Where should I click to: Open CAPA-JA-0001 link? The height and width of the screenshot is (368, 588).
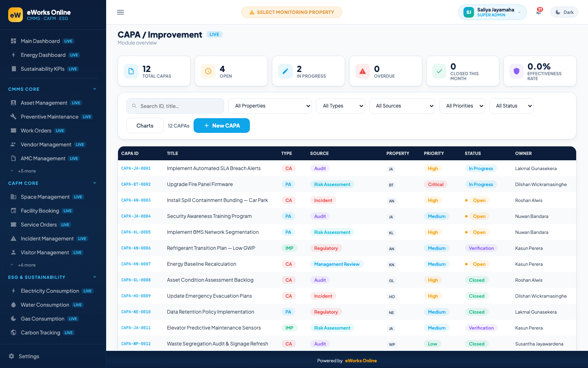point(136,168)
